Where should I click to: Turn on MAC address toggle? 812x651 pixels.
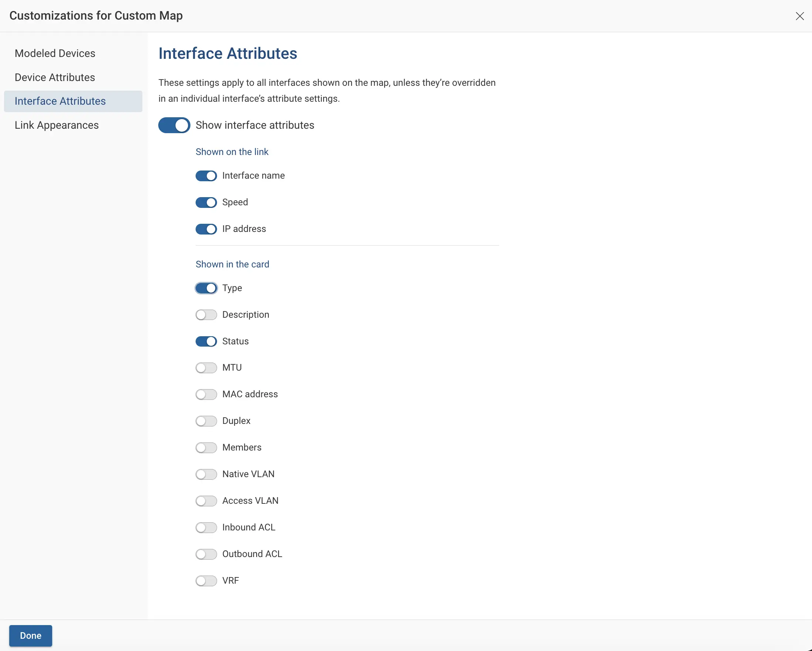206,394
